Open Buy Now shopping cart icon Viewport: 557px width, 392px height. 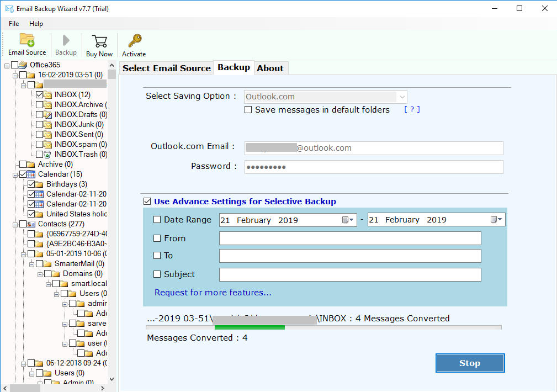99,41
